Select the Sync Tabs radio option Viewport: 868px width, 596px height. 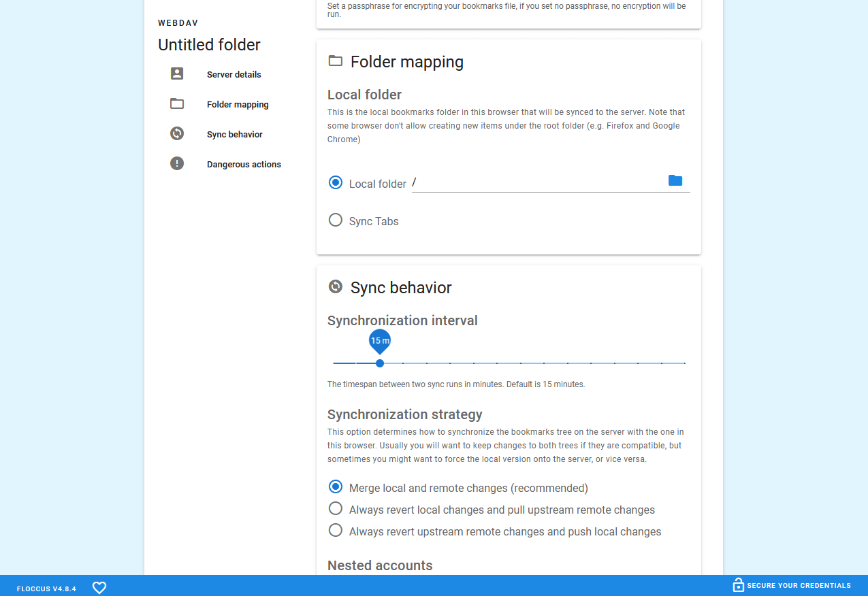pos(335,220)
